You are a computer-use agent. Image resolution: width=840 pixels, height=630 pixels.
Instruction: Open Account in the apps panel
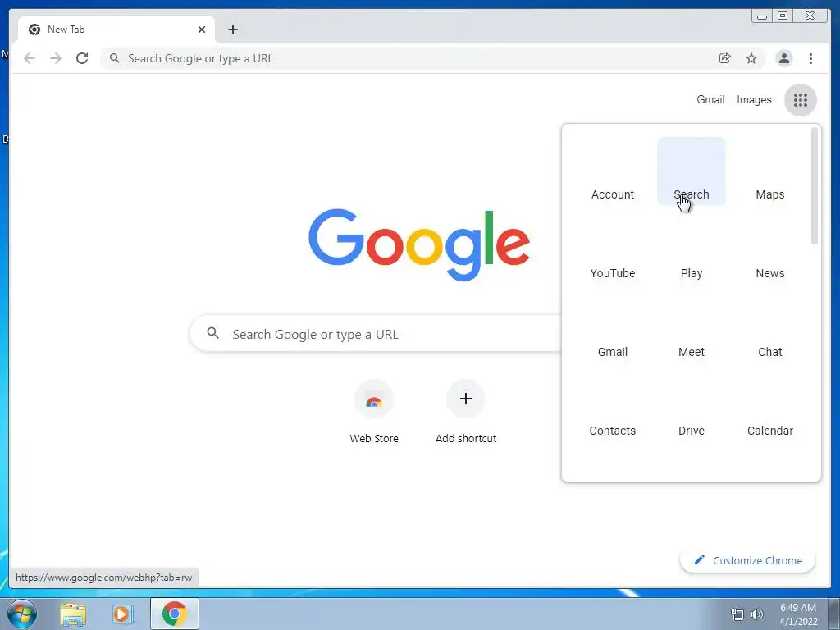click(612, 171)
